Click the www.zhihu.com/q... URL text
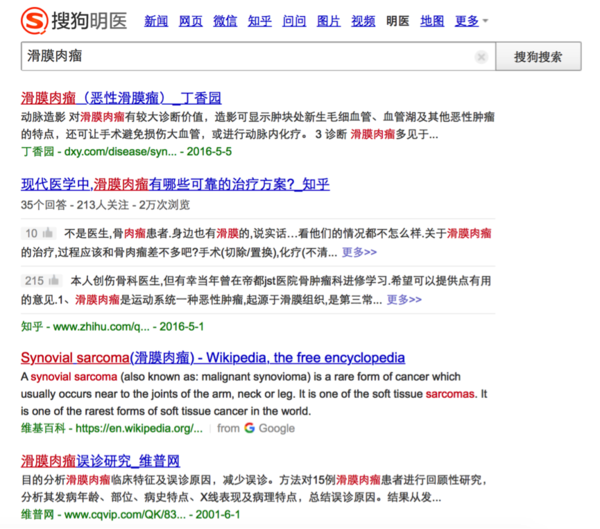This screenshot has width=600, height=529. point(101,327)
